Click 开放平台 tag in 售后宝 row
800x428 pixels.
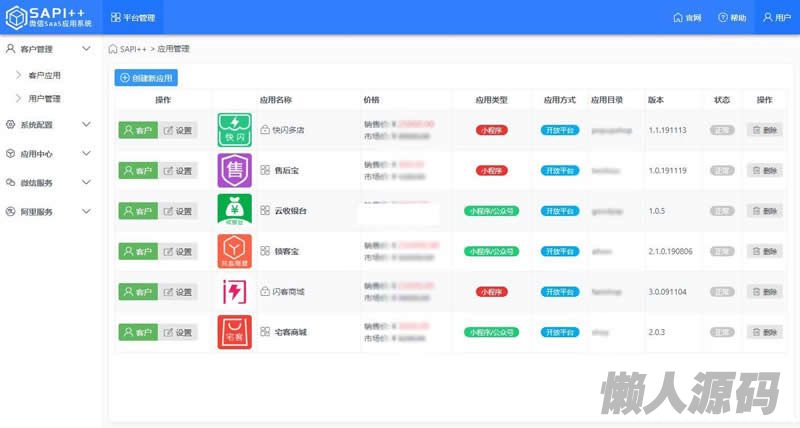coord(560,171)
